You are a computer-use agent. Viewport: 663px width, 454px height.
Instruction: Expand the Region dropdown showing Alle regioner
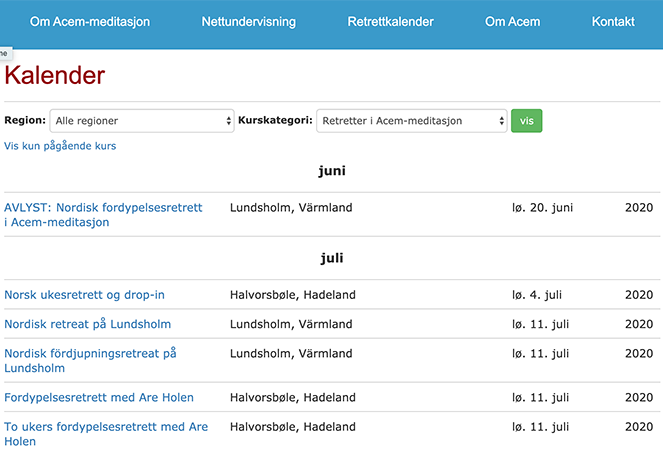click(x=142, y=121)
